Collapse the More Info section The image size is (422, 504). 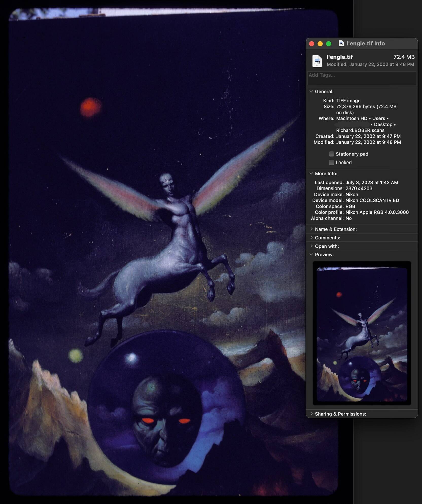pos(311,173)
